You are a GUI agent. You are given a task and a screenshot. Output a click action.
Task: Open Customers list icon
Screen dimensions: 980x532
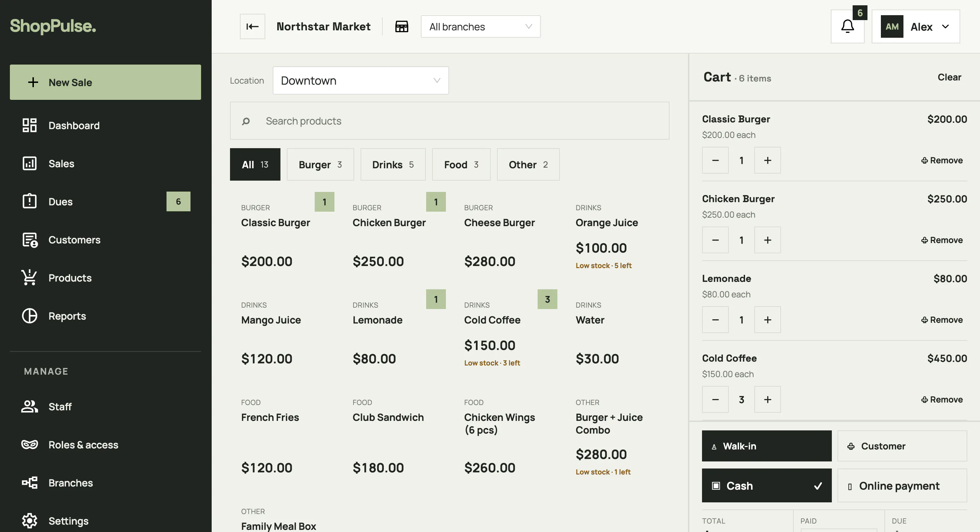click(30, 240)
